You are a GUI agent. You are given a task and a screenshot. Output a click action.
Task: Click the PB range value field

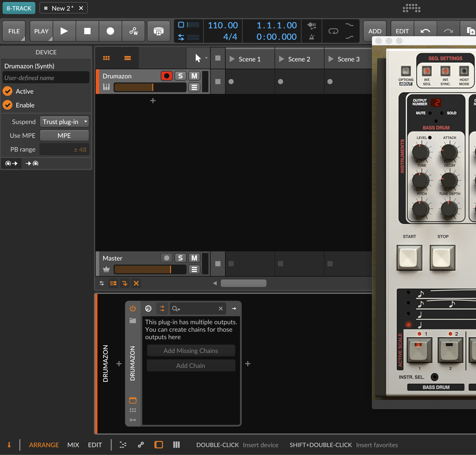pyautogui.click(x=64, y=149)
